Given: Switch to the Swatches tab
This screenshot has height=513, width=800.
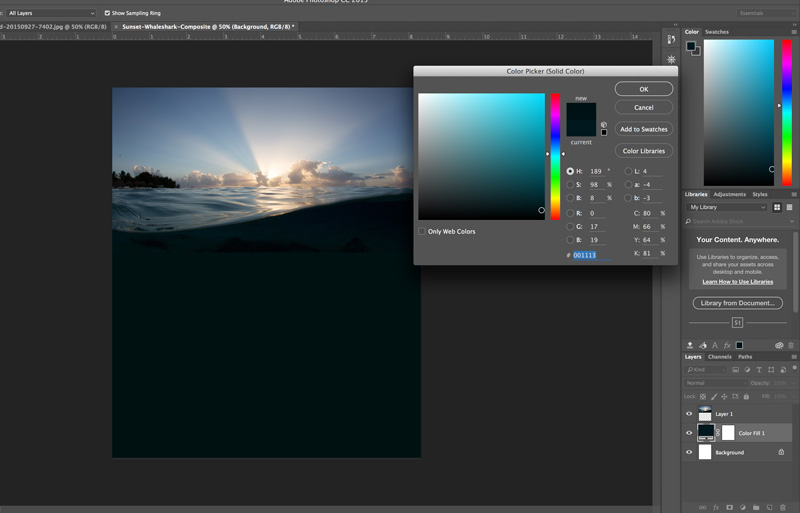Looking at the screenshot, I should coord(717,32).
